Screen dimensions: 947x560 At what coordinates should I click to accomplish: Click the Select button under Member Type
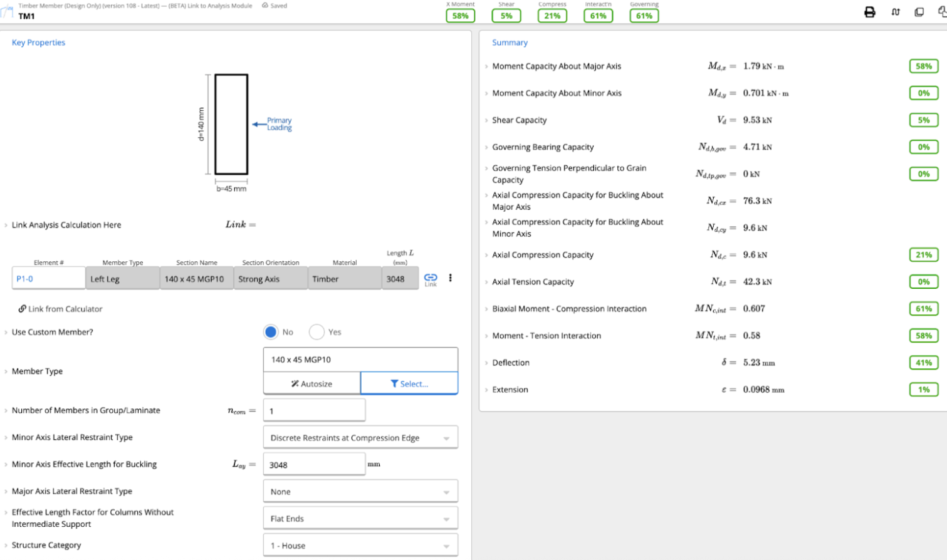[x=411, y=383]
